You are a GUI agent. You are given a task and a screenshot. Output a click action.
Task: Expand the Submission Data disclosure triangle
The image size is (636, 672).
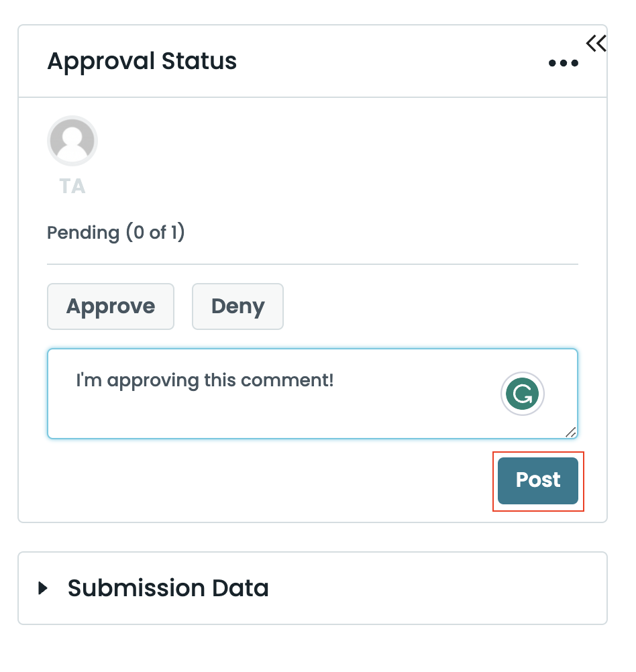[x=44, y=588]
